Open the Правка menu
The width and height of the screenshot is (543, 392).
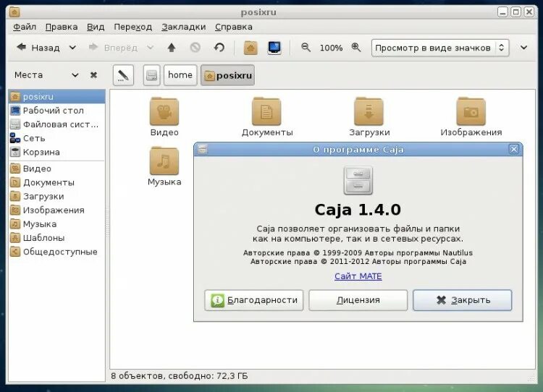62,27
